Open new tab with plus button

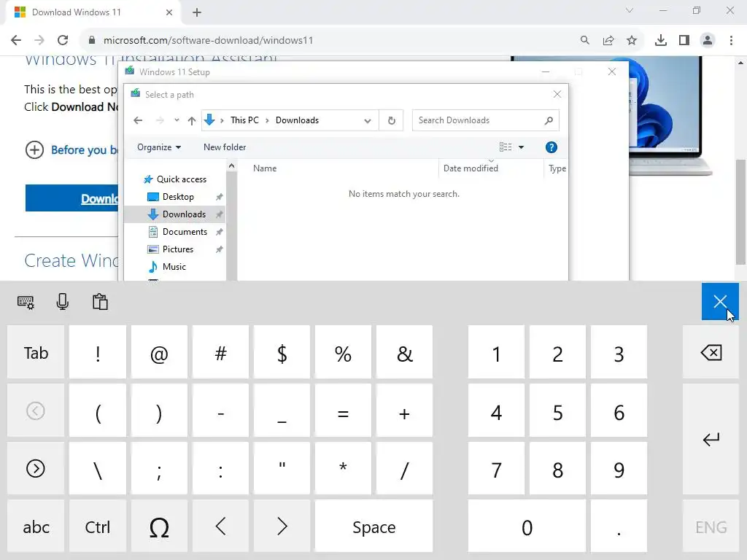(197, 12)
